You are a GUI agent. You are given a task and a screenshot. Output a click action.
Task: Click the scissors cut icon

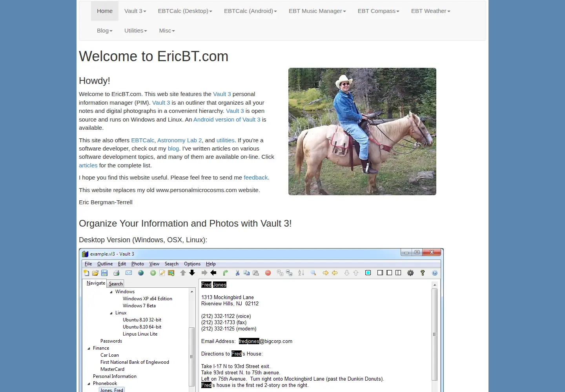[237, 273]
